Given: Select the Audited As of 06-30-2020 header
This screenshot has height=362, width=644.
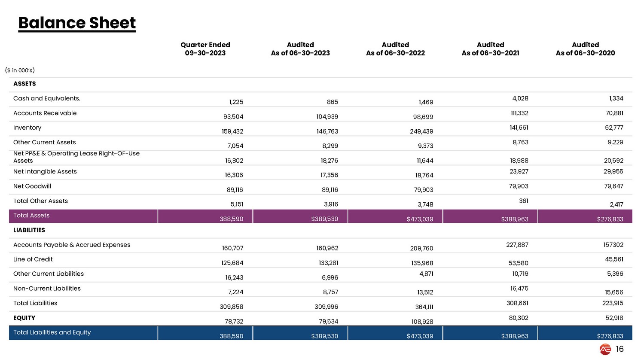Looking at the screenshot, I should [585, 49].
